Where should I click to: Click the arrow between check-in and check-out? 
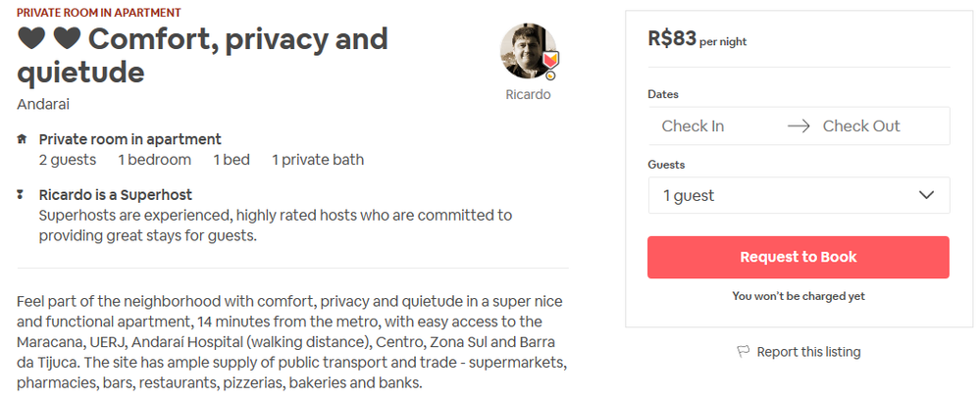(x=799, y=125)
